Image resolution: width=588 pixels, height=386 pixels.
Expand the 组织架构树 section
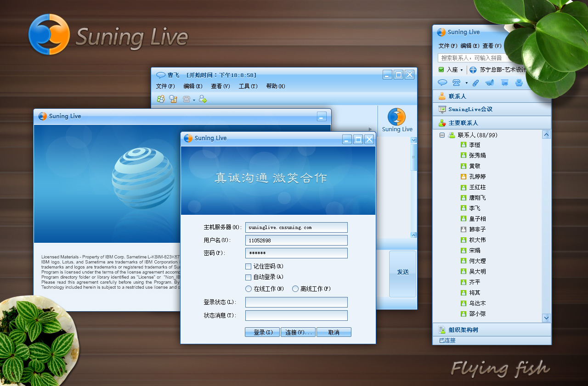[x=492, y=330]
